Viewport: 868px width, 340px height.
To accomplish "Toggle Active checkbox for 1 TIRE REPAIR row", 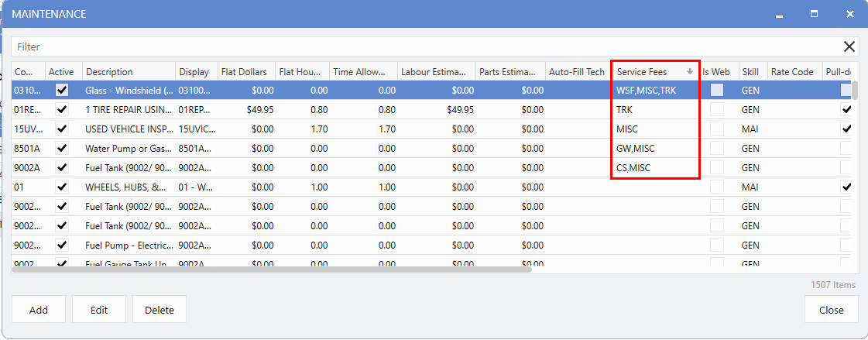I will [x=62, y=109].
